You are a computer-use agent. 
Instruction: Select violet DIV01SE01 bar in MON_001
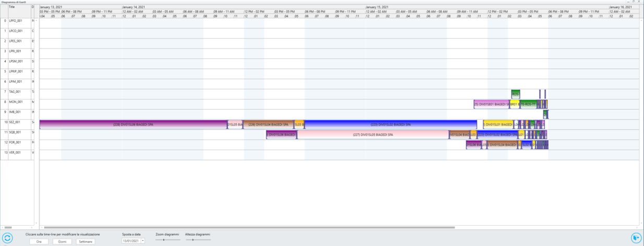coord(492,104)
